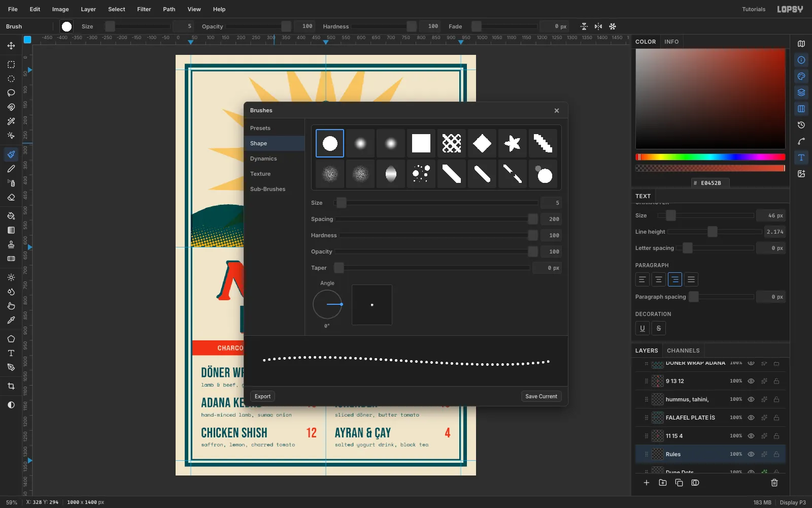Select the Elliptical Marquee tool
The image size is (812, 508).
pos(11,79)
